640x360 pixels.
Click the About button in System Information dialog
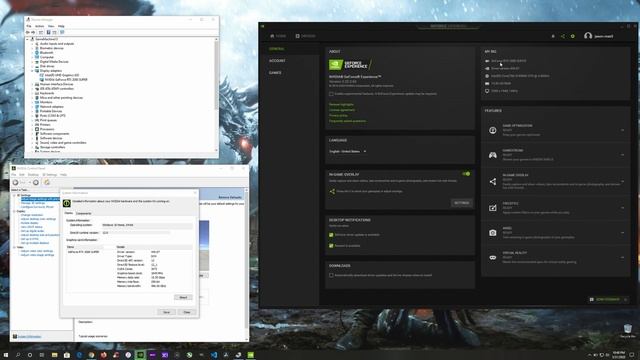[x=183, y=298]
